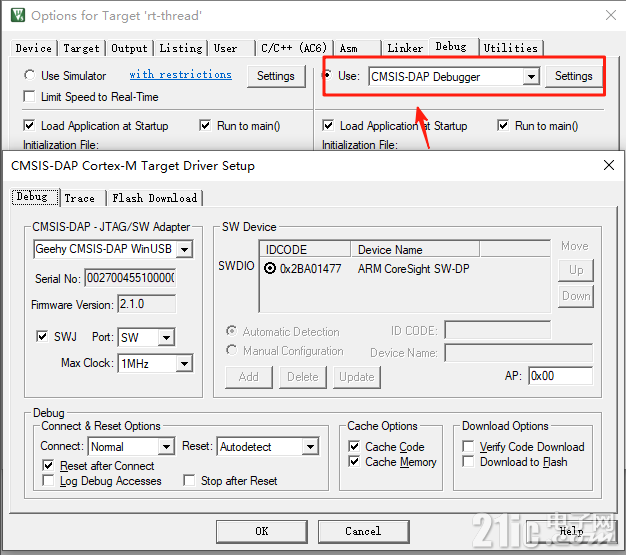Viewport: 626px width, 555px height.
Task: Toggle Cache Memory checkbox
Action: pos(354,462)
